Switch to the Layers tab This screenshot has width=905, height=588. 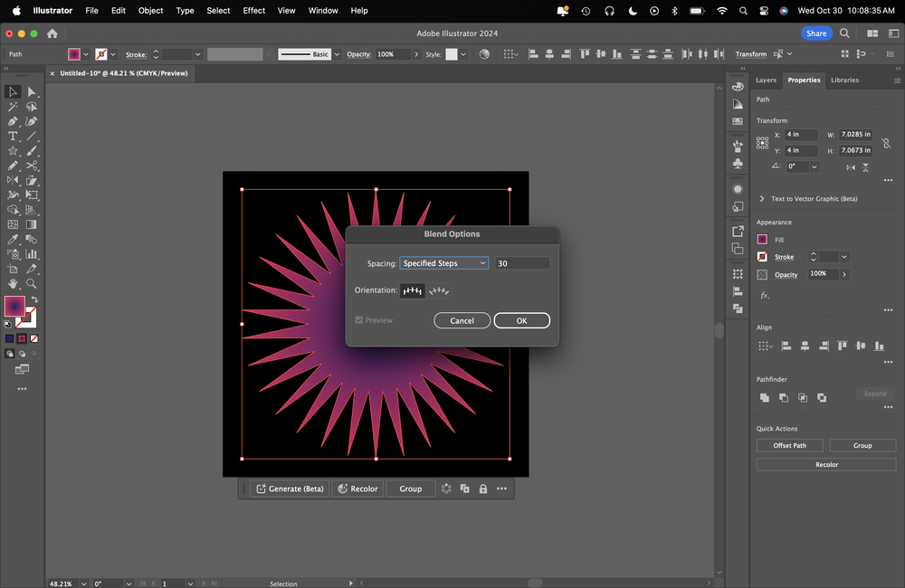766,80
